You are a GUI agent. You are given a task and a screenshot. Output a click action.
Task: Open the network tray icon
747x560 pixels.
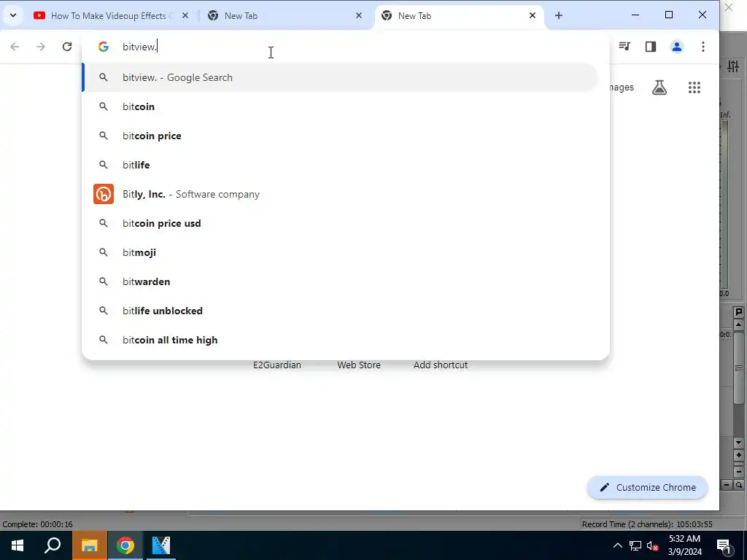[x=635, y=545]
